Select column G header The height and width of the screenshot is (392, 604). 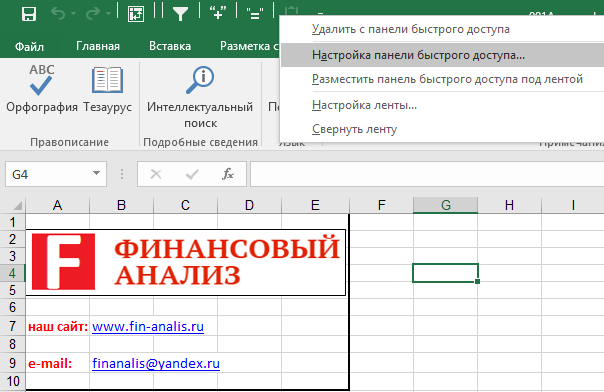tap(445, 205)
